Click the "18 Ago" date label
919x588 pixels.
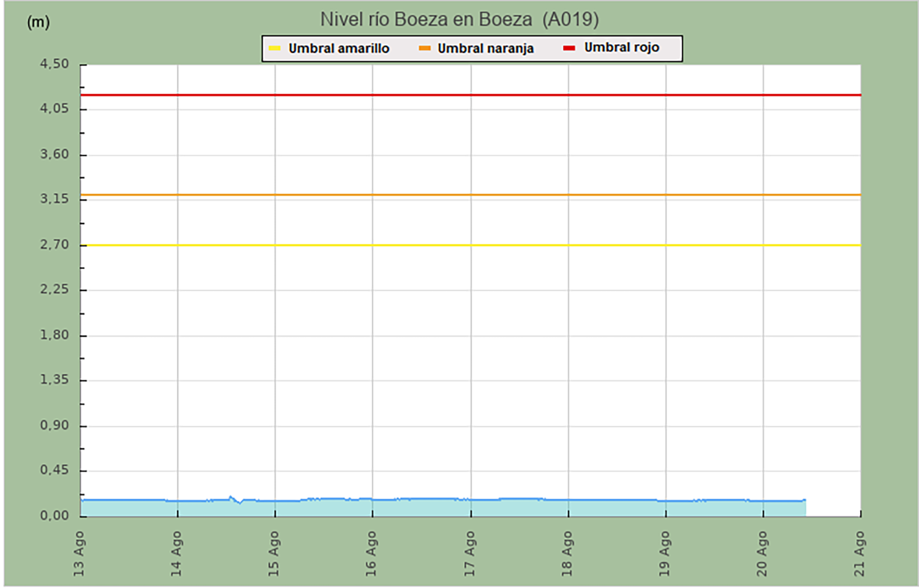coord(567,554)
